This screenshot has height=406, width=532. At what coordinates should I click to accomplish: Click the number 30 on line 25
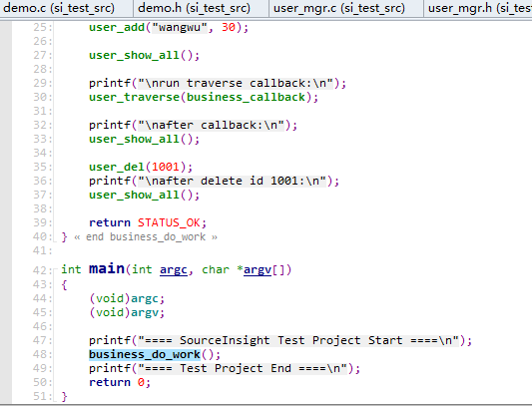point(229,28)
